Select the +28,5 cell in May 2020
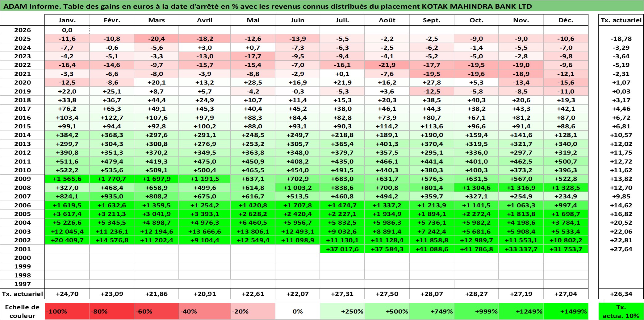Viewport: 644px width, 320px height. click(253, 82)
